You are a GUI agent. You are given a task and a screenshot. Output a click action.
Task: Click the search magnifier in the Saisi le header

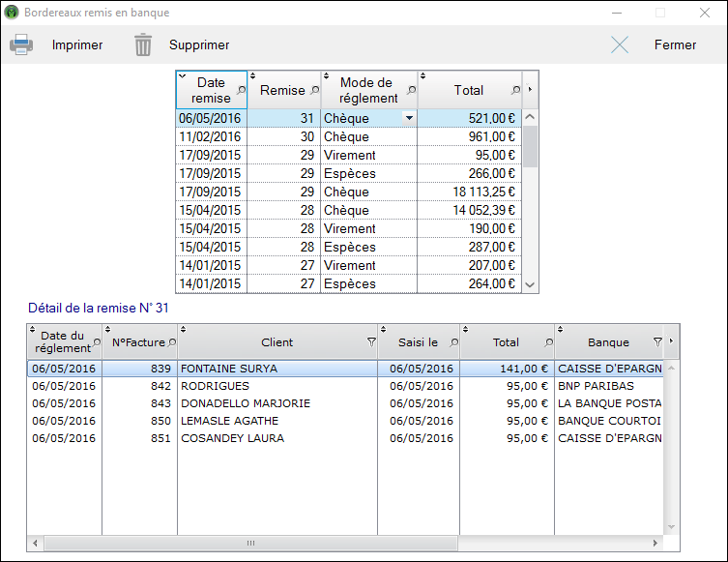pos(452,342)
